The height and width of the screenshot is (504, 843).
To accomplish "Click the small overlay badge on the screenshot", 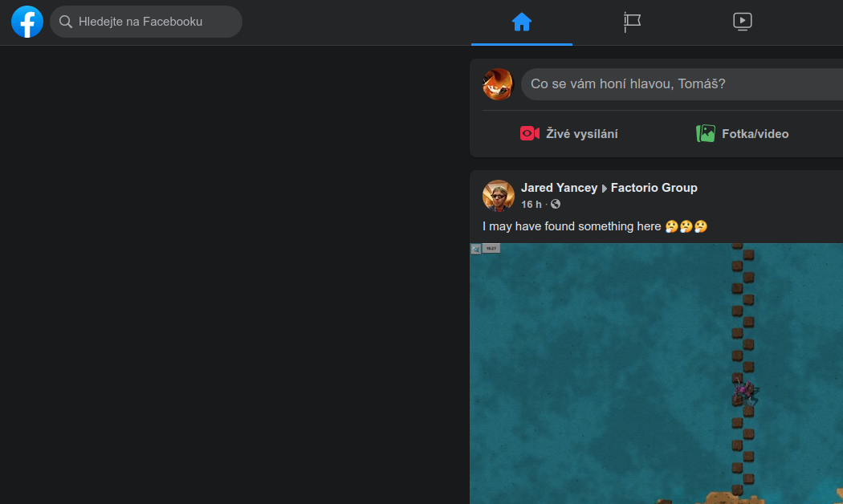I will pos(487,249).
